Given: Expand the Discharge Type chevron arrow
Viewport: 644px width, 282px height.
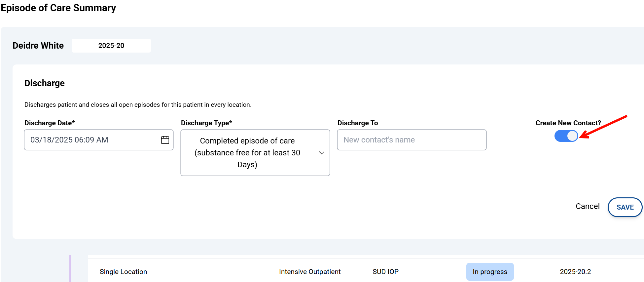Looking at the screenshot, I should coord(322,153).
